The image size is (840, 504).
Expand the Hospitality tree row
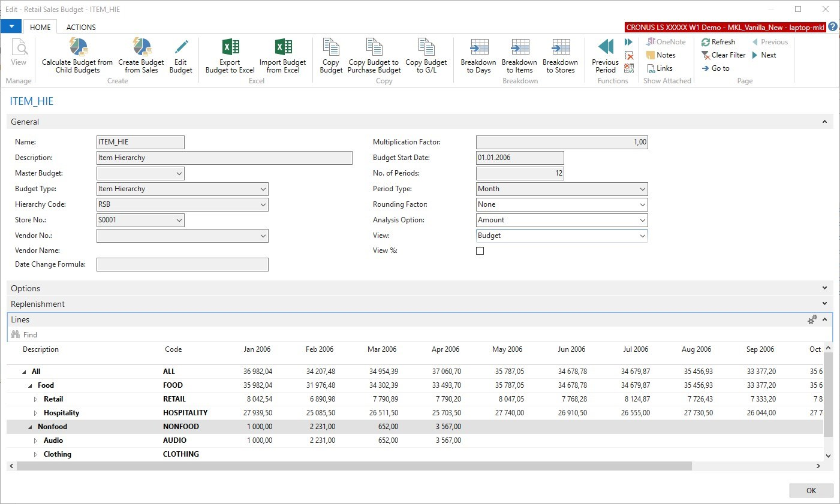coord(35,414)
